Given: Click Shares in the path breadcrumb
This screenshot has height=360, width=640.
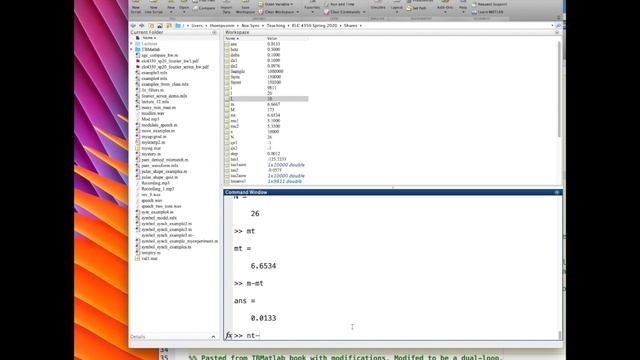Looking at the screenshot, I should tap(350, 25).
